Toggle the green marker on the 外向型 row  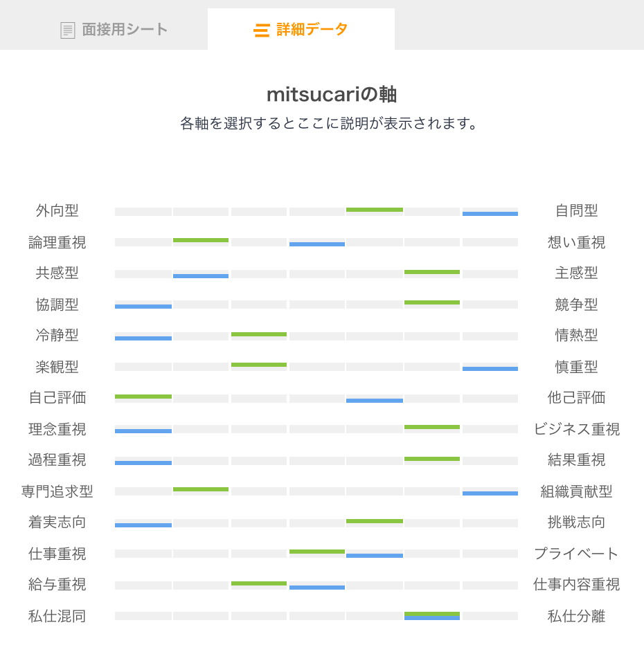(x=374, y=209)
